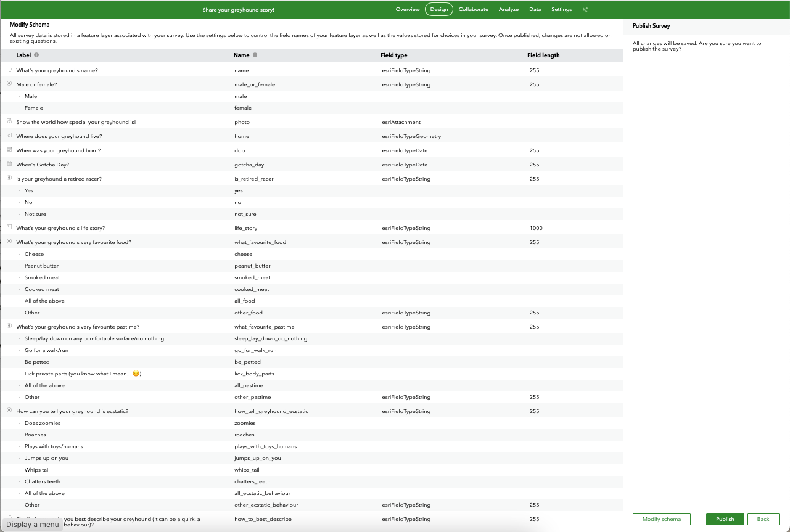790x532 pixels.
Task: Click the Modify schema button
Action: (662, 519)
